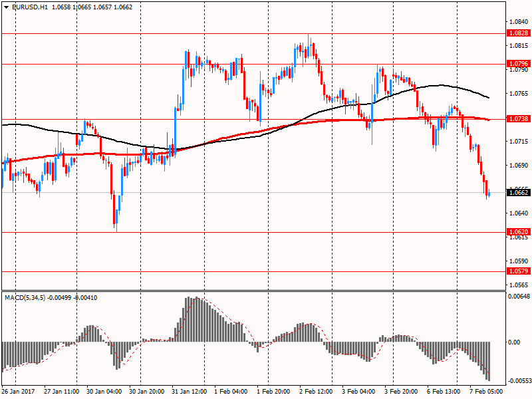This screenshot has width=532, height=399.
Task: Click the 7 Feb 05:00 time label
Action: [486, 391]
